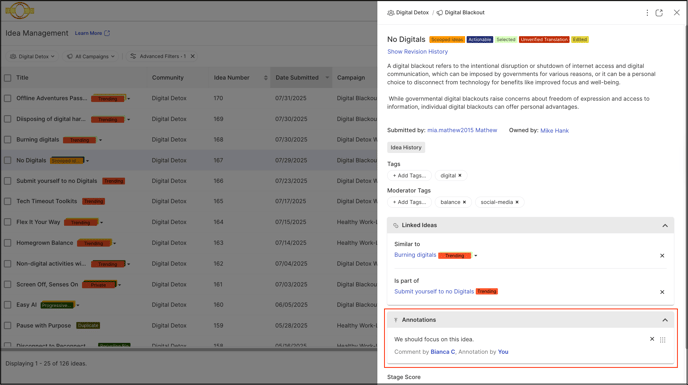Screen dimensions: 688x385
Task: Collapse the Annotations section
Action: 665,320
